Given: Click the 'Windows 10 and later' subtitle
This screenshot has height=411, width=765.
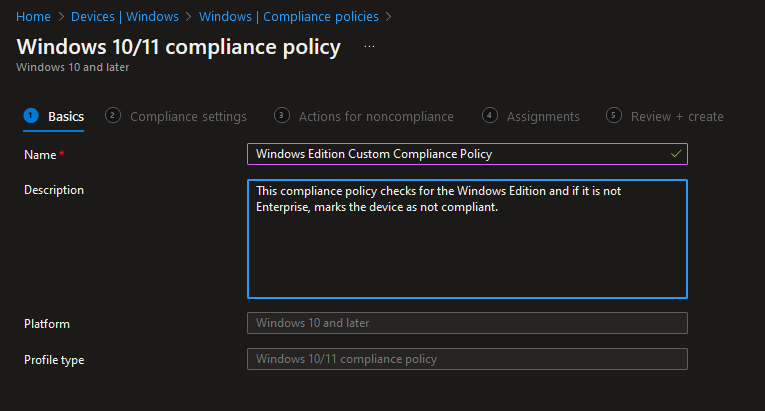Looking at the screenshot, I should (73, 67).
